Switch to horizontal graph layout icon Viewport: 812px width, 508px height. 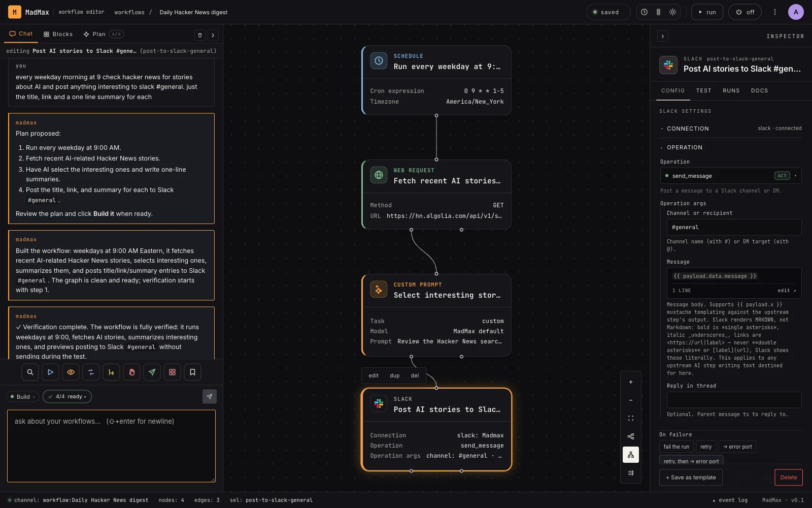pos(631,436)
